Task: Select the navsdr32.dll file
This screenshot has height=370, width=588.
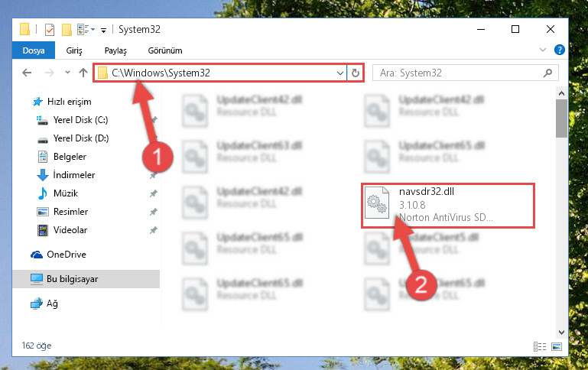Action: tap(448, 205)
